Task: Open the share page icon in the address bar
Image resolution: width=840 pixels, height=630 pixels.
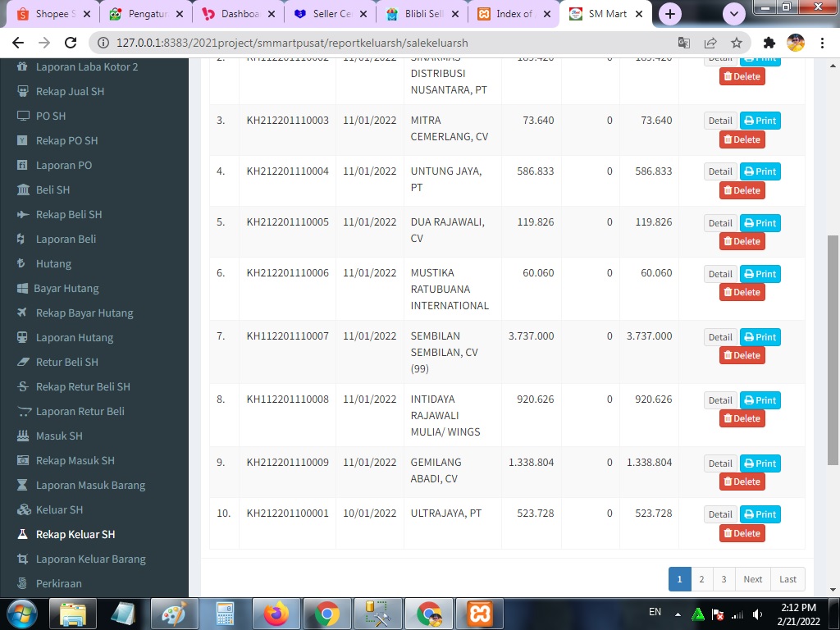Action: tap(710, 43)
